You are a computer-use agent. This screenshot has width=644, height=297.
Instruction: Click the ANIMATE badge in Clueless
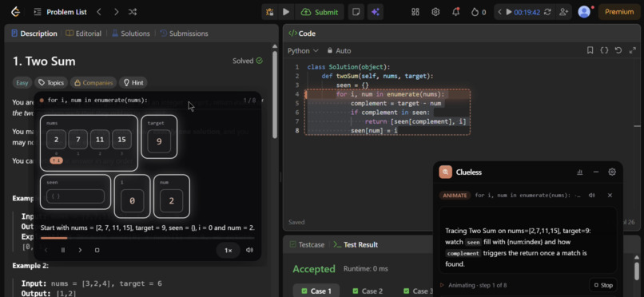pos(455,196)
